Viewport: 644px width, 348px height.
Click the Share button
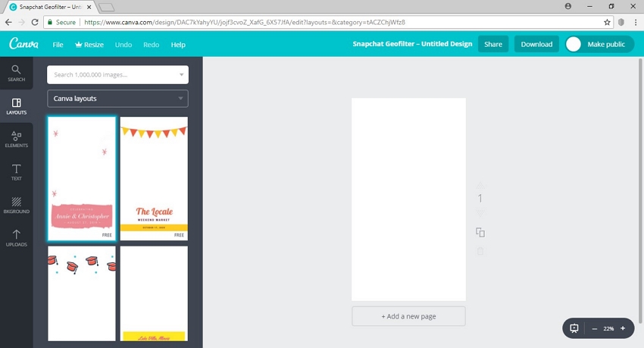(x=493, y=44)
